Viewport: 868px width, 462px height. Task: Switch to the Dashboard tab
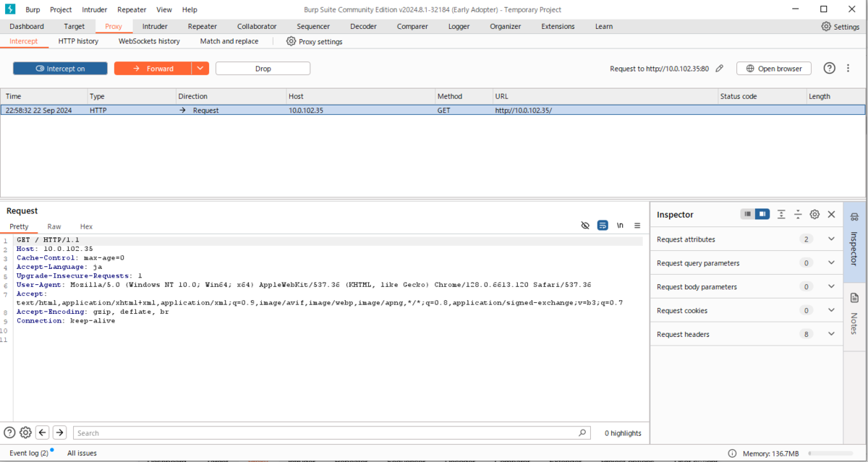click(x=27, y=27)
